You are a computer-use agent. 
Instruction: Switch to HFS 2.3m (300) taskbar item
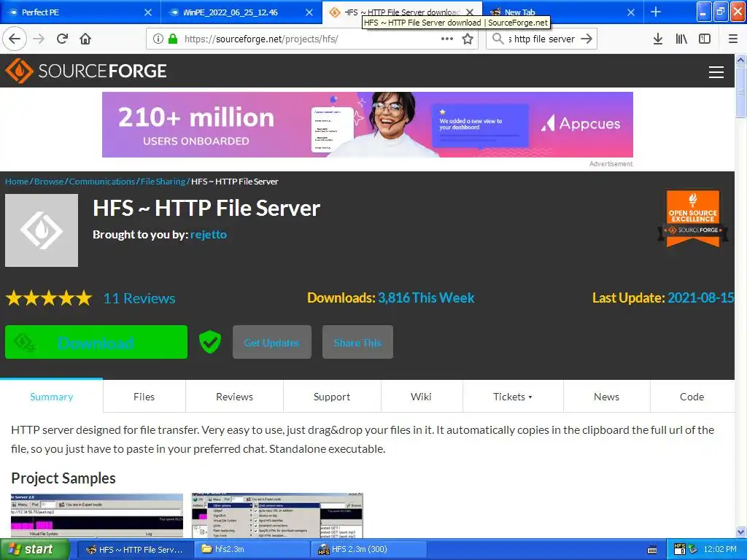coord(369,549)
